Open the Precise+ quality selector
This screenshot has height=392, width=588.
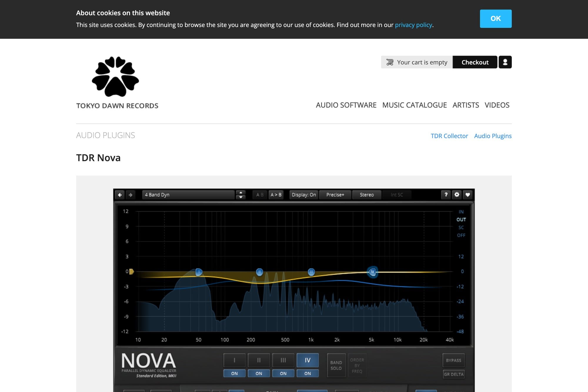coord(335,195)
